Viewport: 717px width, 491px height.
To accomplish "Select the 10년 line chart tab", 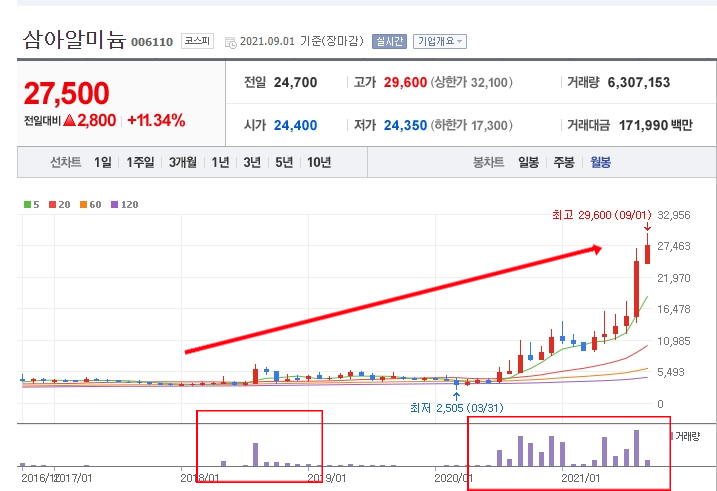I will [319, 162].
